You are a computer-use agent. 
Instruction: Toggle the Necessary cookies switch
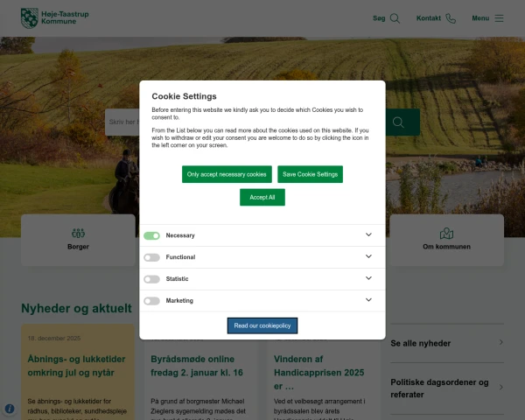(151, 235)
